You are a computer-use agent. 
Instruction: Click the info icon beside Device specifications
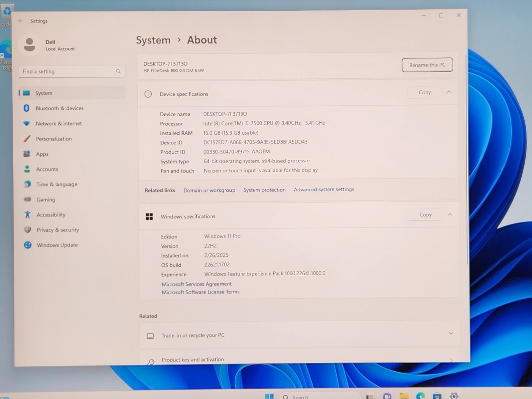pyautogui.click(x=148, y=94)
